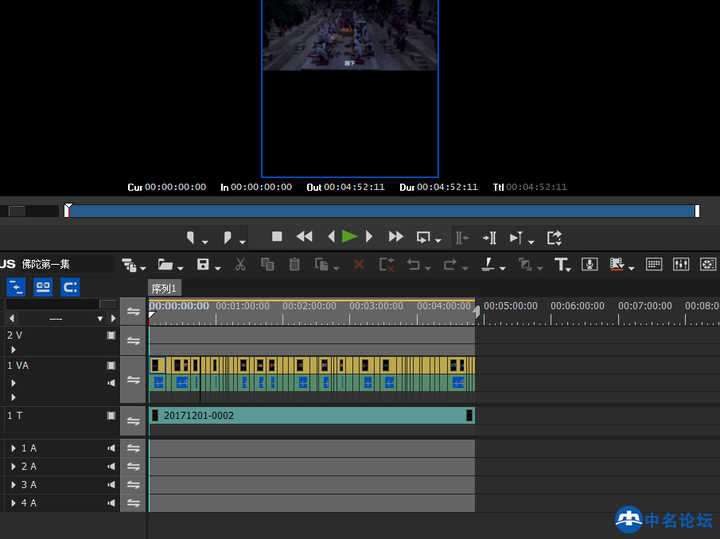Expand the 2 V video track

pos(13,350)
